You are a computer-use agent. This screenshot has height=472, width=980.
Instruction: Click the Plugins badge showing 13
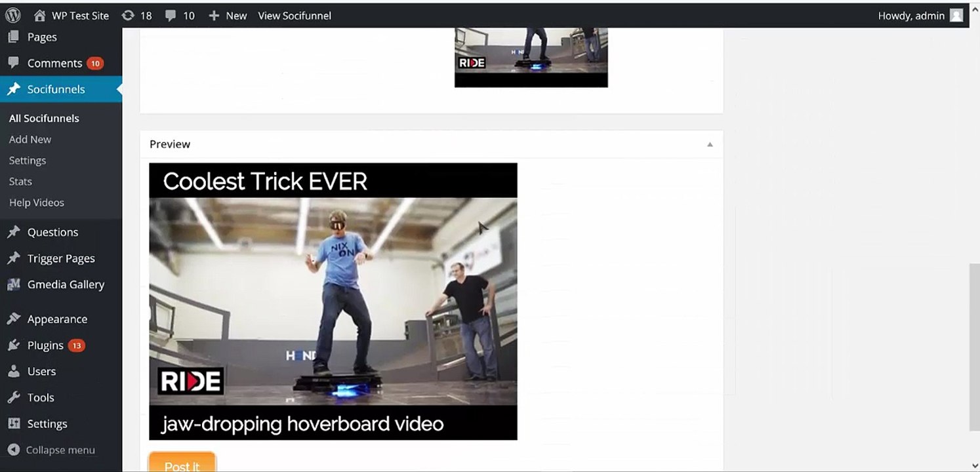click(x=77, y=345)
